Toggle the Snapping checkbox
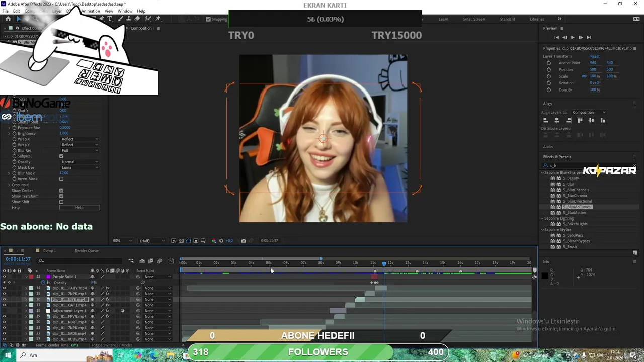Viewport: 644px width, 362px height. pyautogui.click(x=208, y=19)
